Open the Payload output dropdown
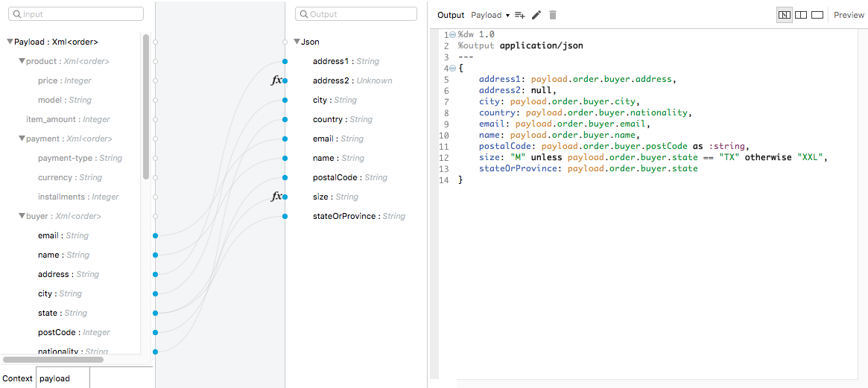The height and width of the screenshot is (388, 868). click(490, 15)
